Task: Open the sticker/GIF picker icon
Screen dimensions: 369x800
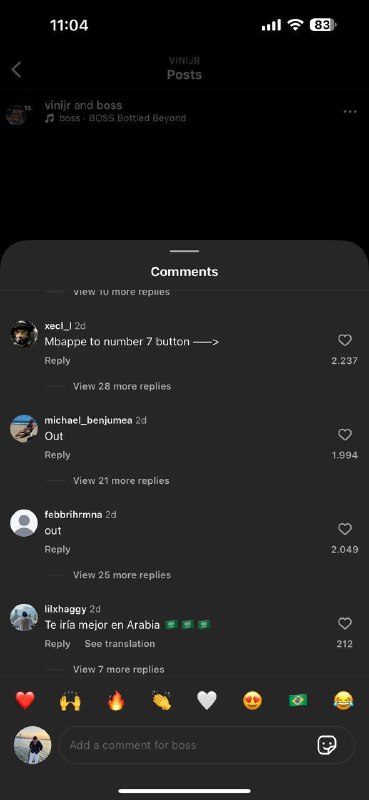Action: (x=327, y=745)
